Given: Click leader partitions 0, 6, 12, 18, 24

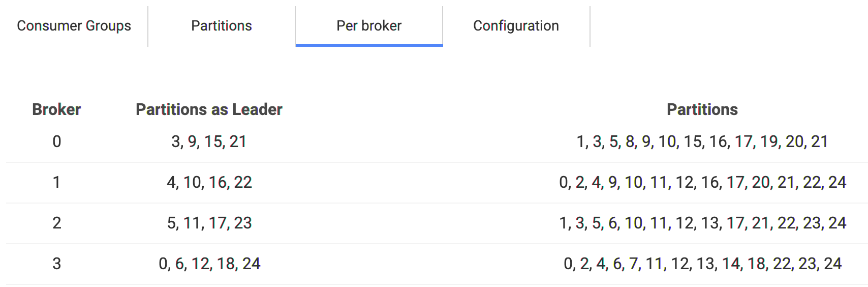Looking at the screenshot, I should pyautogui.click(x=209, y=264).
